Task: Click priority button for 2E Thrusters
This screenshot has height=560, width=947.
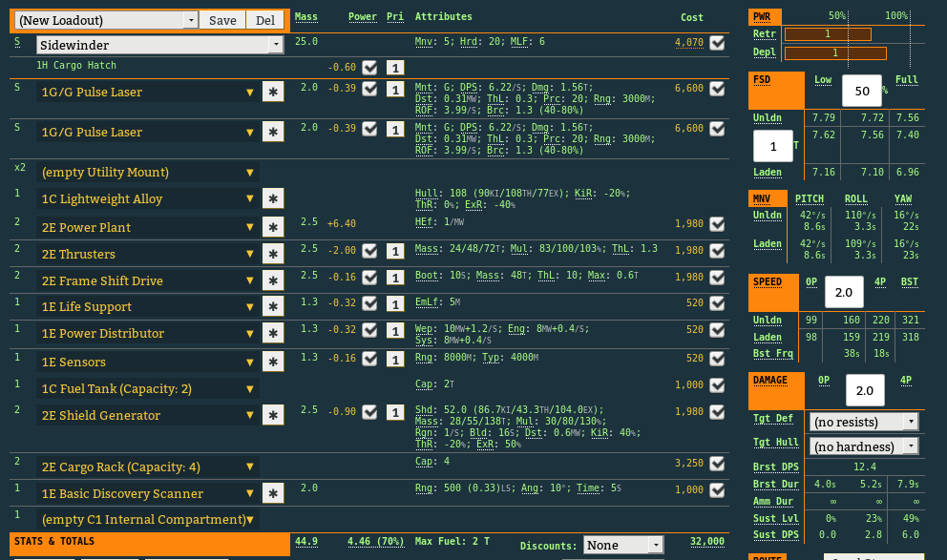Action: pyautogui.click(x=395, y=251)
